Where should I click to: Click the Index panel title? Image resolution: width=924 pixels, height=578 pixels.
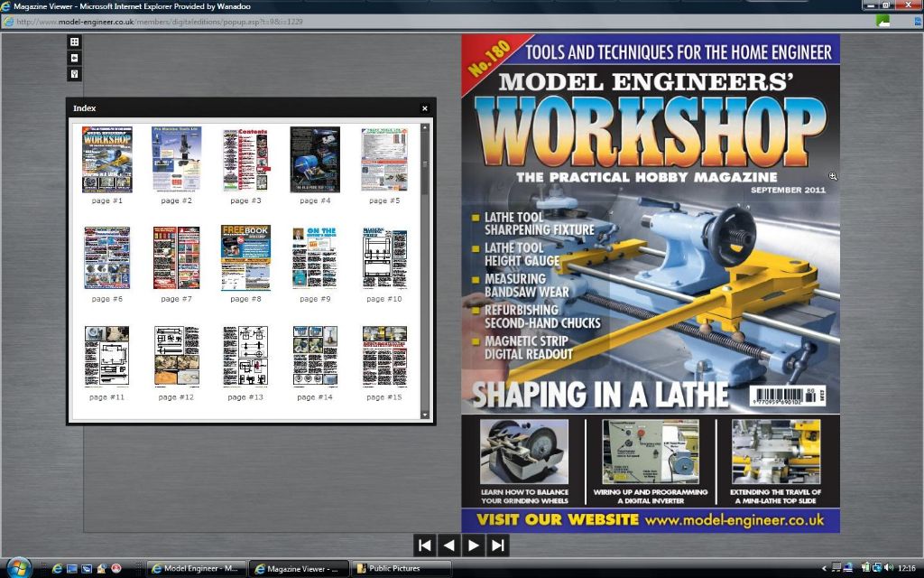coord(84,108)
